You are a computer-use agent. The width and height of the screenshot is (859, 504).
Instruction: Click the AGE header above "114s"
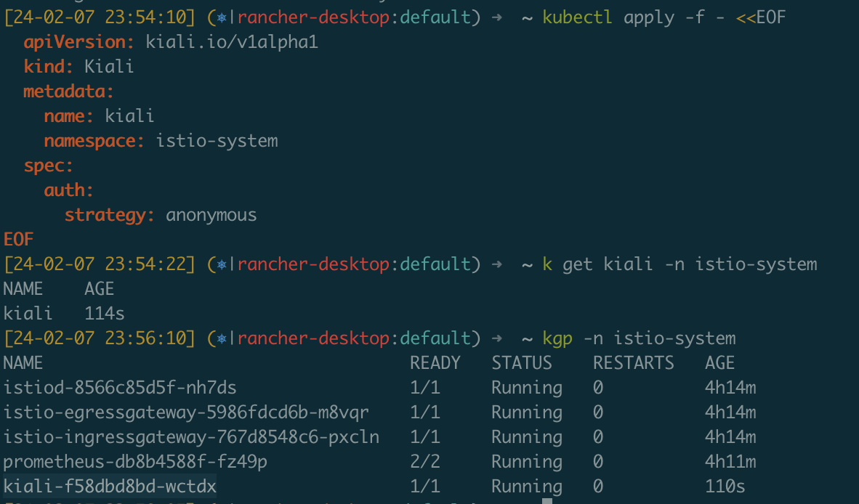(99, 289)
